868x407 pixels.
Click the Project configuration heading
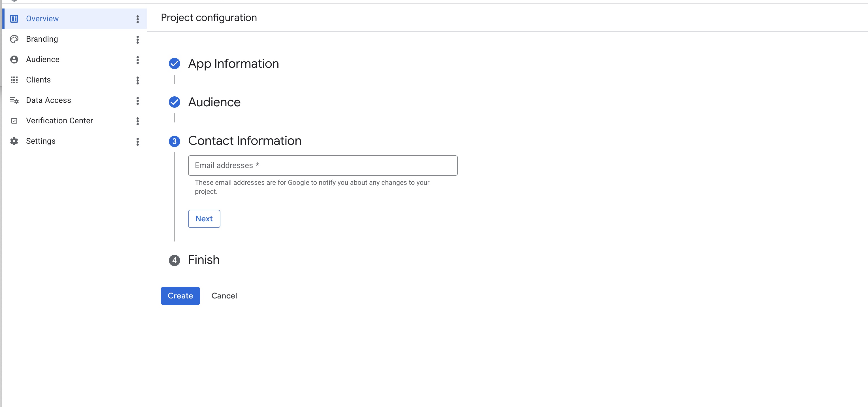[x=209, y=18]
